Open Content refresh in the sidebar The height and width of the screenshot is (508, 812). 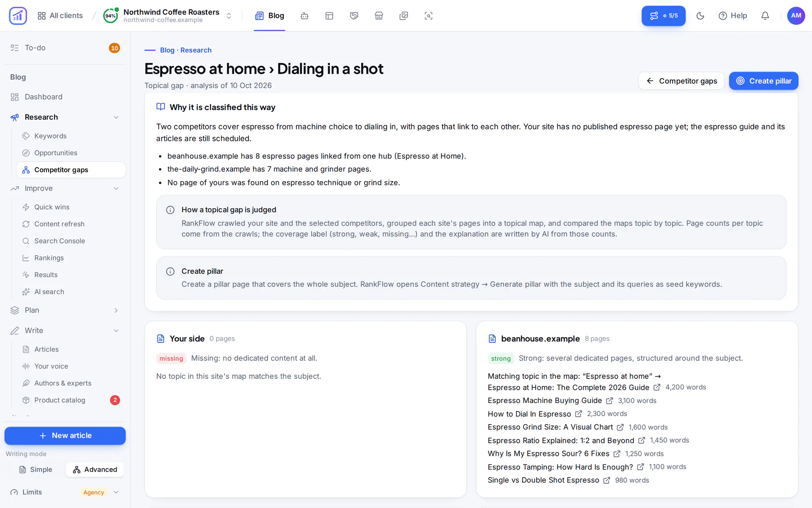pos(71,224)
